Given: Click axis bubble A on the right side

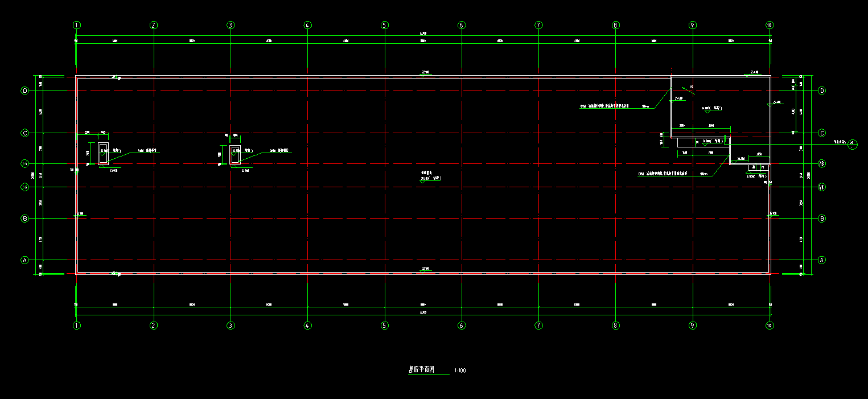Looking at the screenshot, I should click(821, 260).
